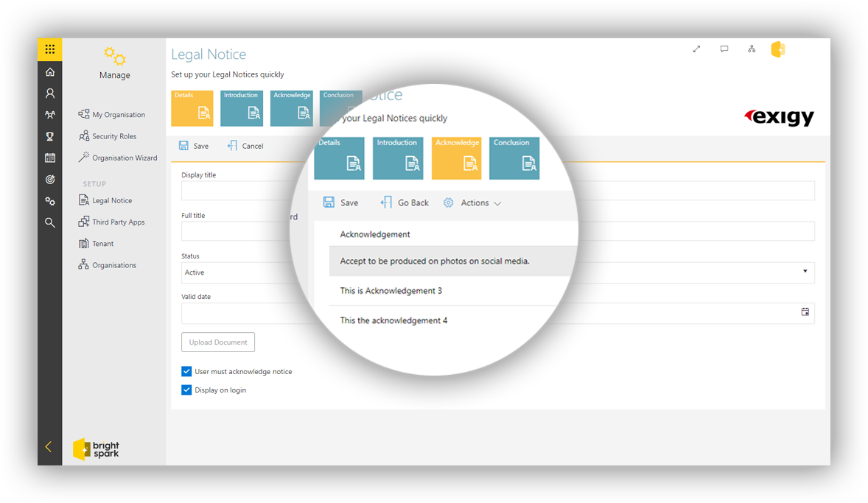The width and height of the screenshot is (868, 503).
Task: Click the bright spark logo
Action: click(x=97, y=449)
